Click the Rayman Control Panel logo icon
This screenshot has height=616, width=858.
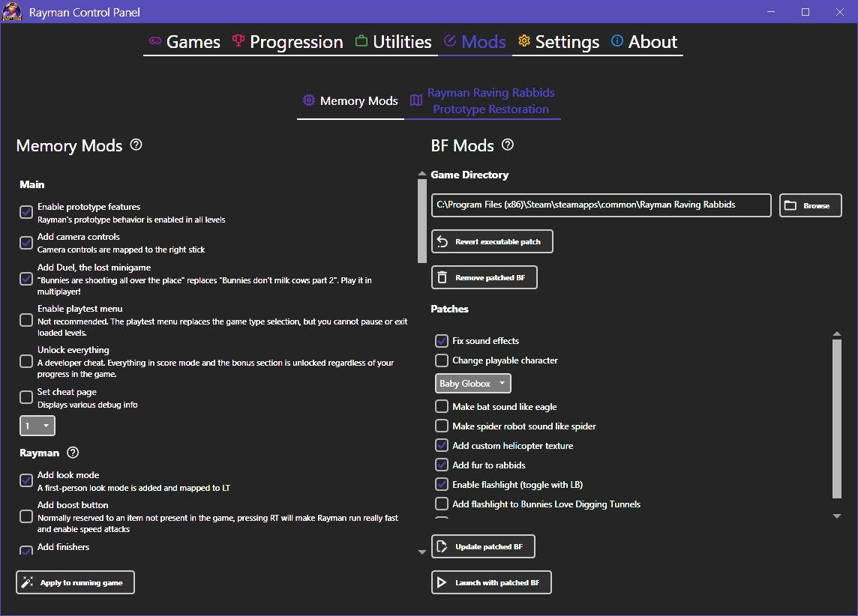point(12,11)
